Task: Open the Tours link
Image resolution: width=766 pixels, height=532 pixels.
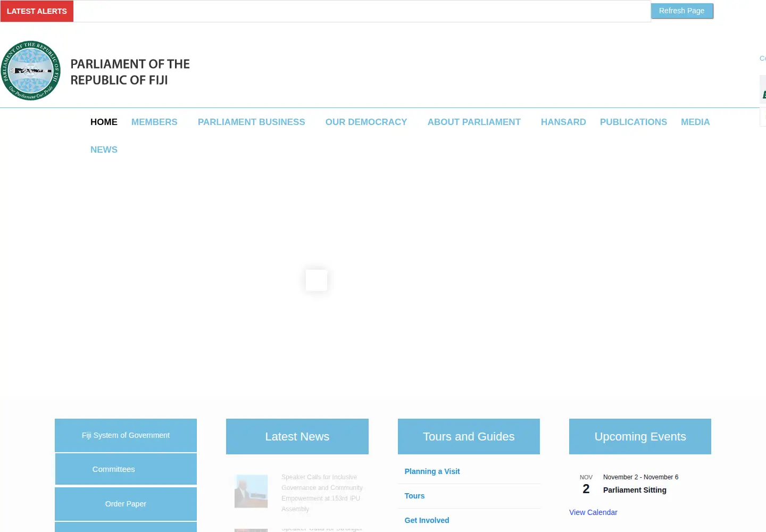Action: point(414,496)
